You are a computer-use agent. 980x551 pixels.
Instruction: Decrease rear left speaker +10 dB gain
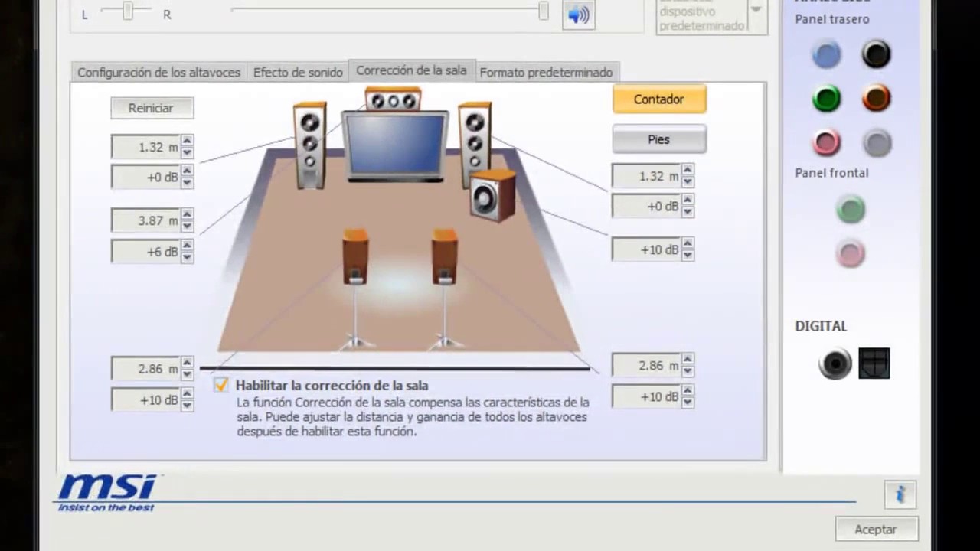pos(187,406)
